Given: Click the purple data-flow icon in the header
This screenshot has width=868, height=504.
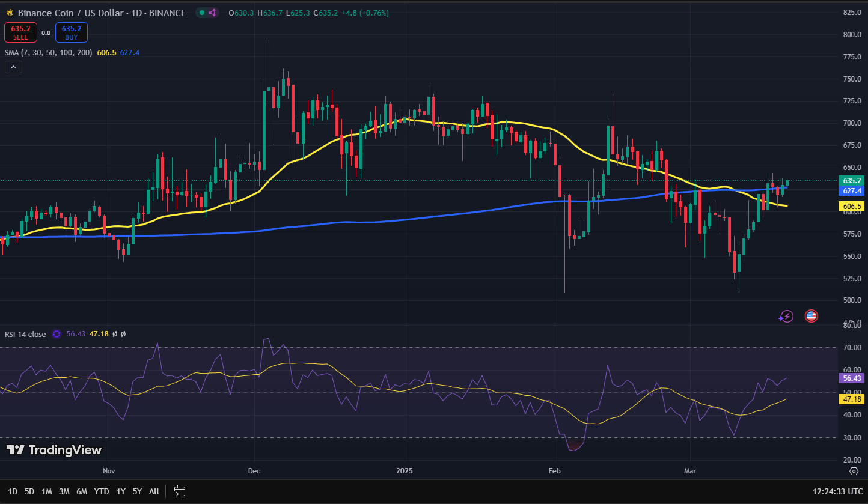Looking at the screenshot, I should (212, 13).
